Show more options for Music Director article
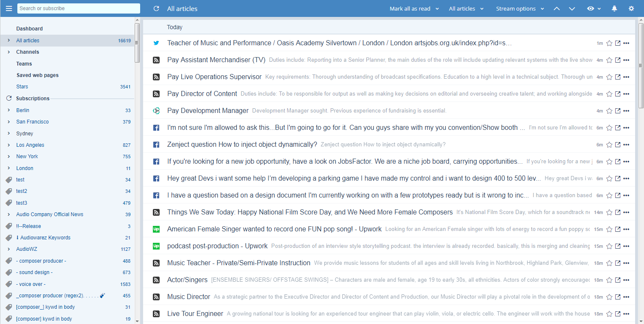This screenshot has height=324, width=644. coord(627,297)
